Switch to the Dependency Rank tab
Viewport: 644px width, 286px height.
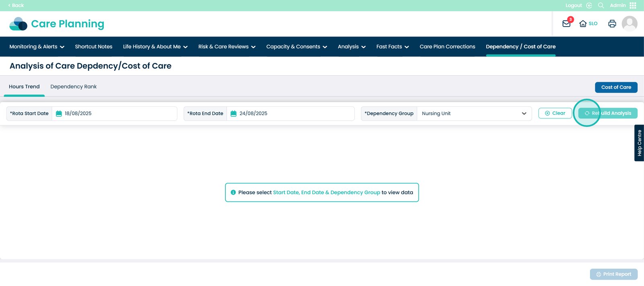[x=73, y=87]
